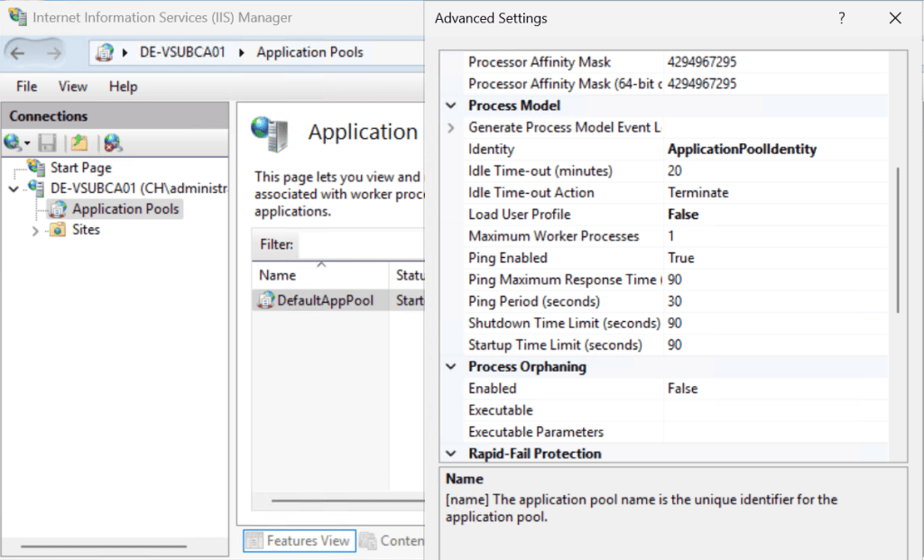The width and height of the screenshot is (924, 560).
Task: Expand Generate Process Model Event Log entry
Action: (451, 128)
